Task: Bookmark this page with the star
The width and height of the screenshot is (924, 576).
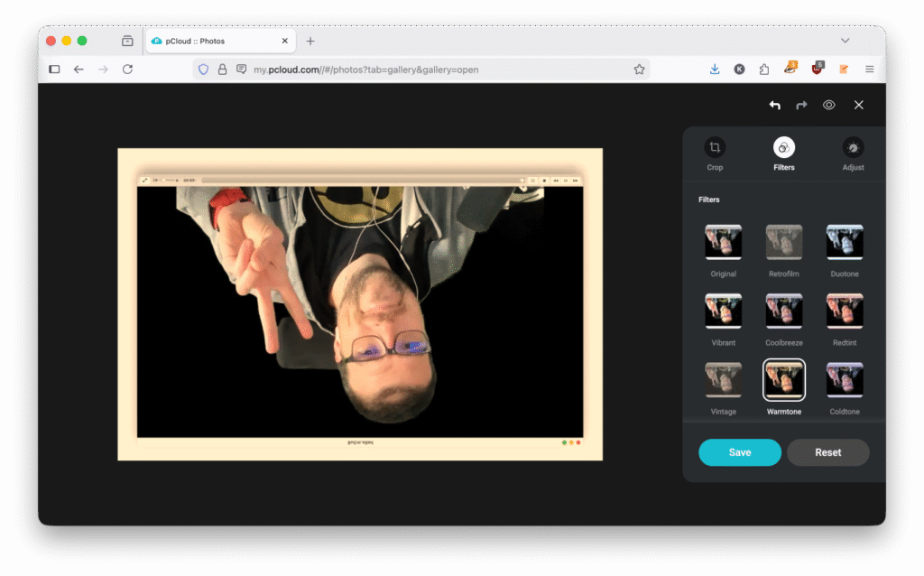Action: (x=639, y=70)
